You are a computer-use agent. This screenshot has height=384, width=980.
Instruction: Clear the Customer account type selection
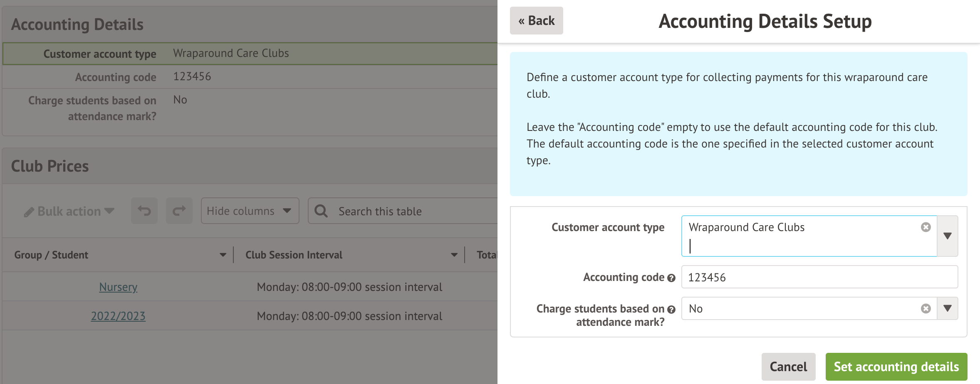(926, 227)
